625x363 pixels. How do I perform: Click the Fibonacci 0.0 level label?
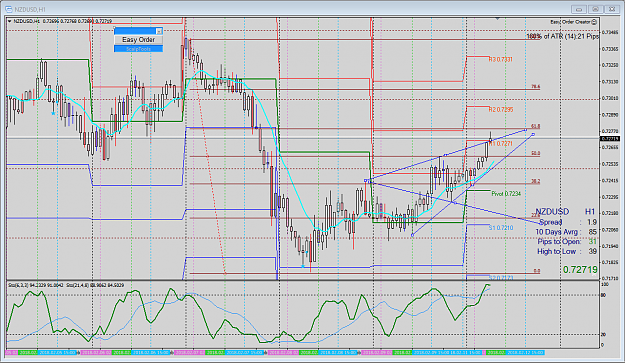537,271
